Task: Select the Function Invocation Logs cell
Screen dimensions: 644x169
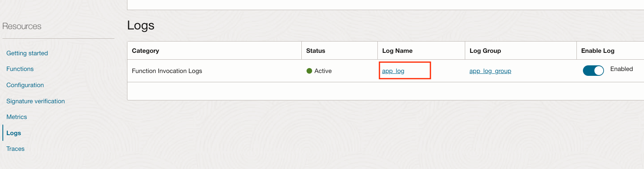Action: [167, 71]
